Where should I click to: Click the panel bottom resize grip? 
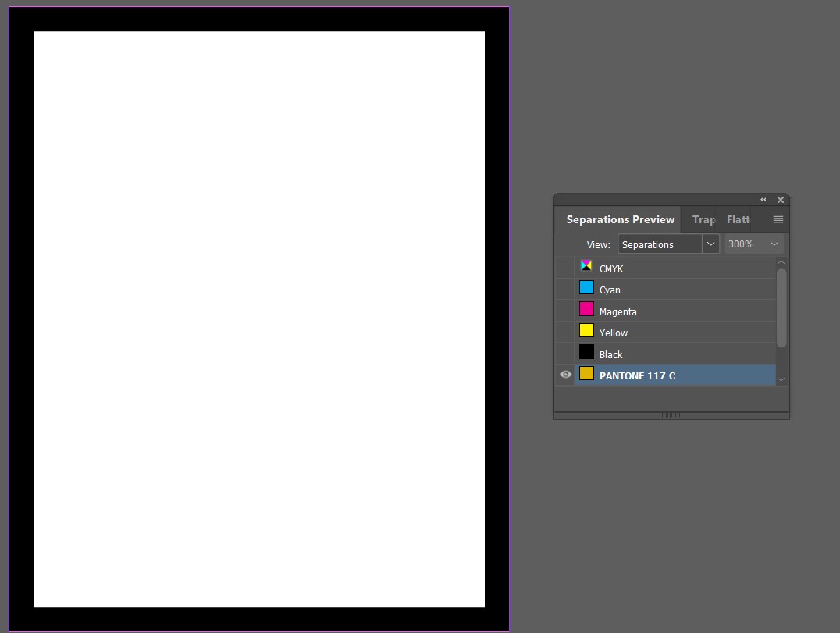pos(671,415)
